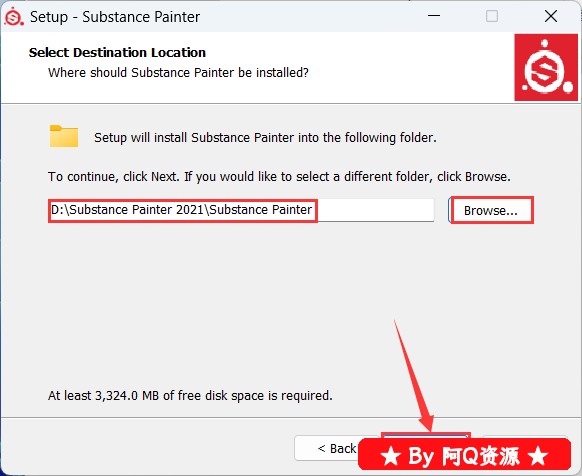582x476 pixels.
Task: Click the red arrow annotation
Action: [413, 376]
